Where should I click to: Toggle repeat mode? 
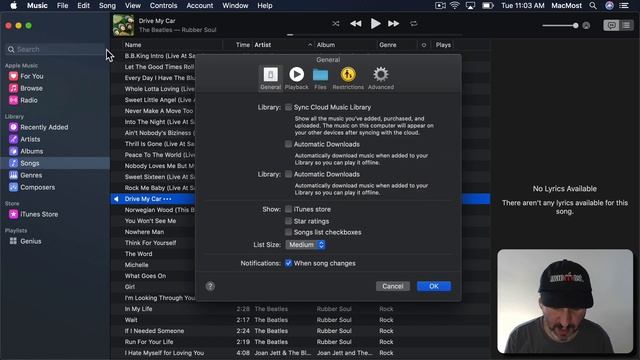[413, 24]
